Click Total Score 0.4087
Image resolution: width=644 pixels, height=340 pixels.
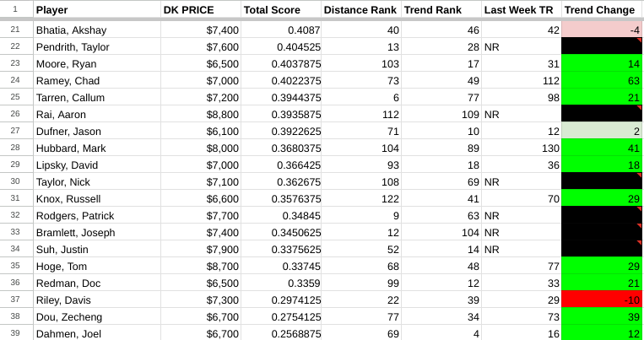click(x=280, y=30)
